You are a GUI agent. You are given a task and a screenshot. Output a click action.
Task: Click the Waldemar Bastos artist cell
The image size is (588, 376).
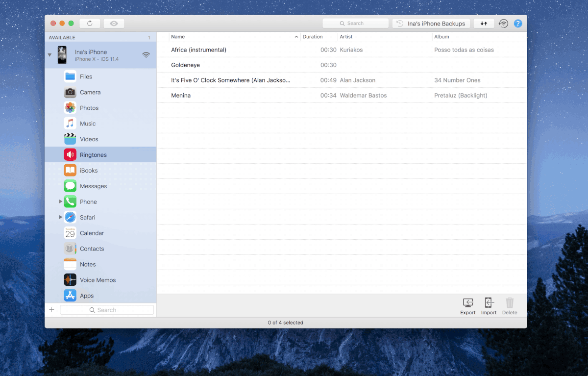[363, 96]
